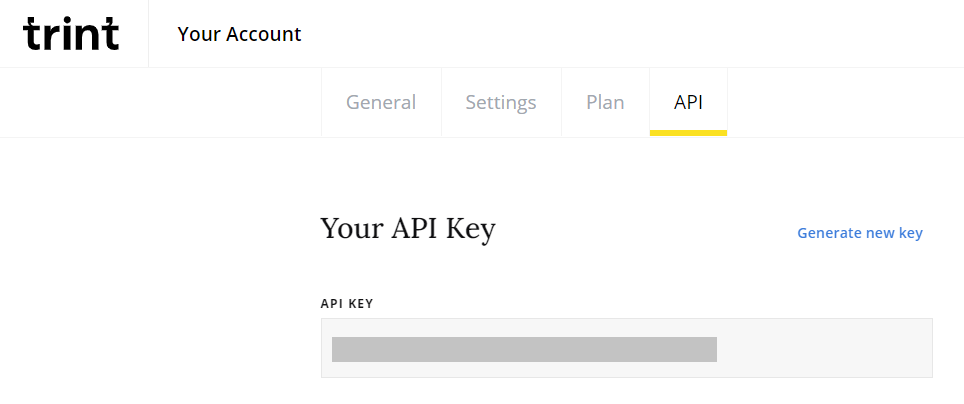The width and height of the screenshot is (964, 404).
Task: Click the Generate new key link
Action: [x=860, y=233]
